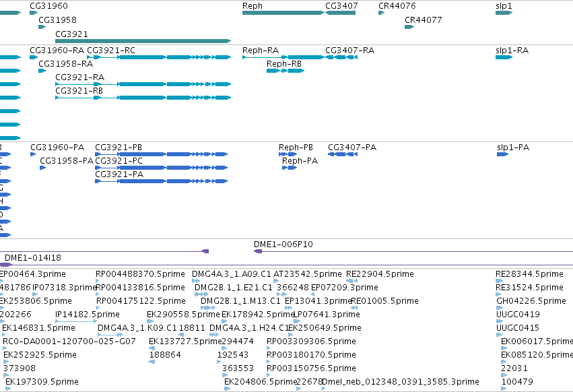Click the DMG4A3_1.A09.C1 EST label

[x=232, y=274]
